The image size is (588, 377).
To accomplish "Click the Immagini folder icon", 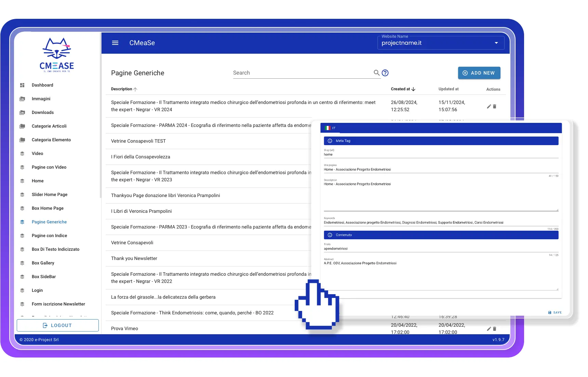I will point(22,99).
